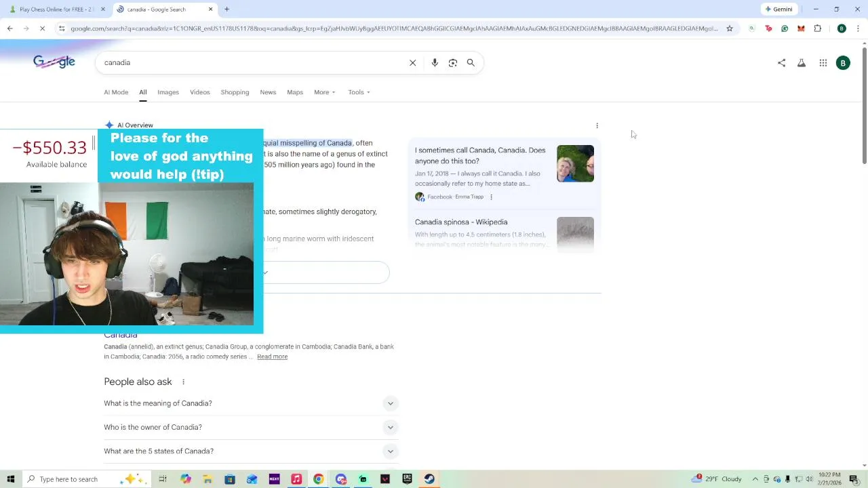Open Chrome extensions puzzle menu
Viewport: 868px width, 488px height.
tap(817, 28)
